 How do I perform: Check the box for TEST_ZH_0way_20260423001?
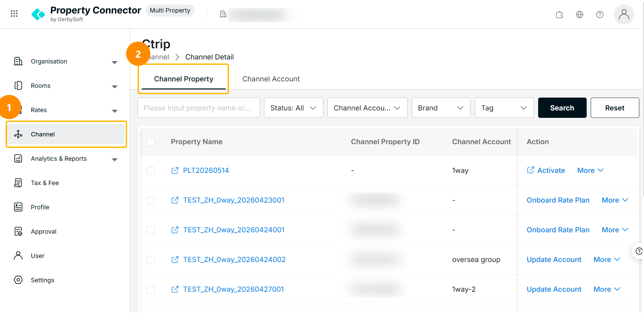coord(151,201)
